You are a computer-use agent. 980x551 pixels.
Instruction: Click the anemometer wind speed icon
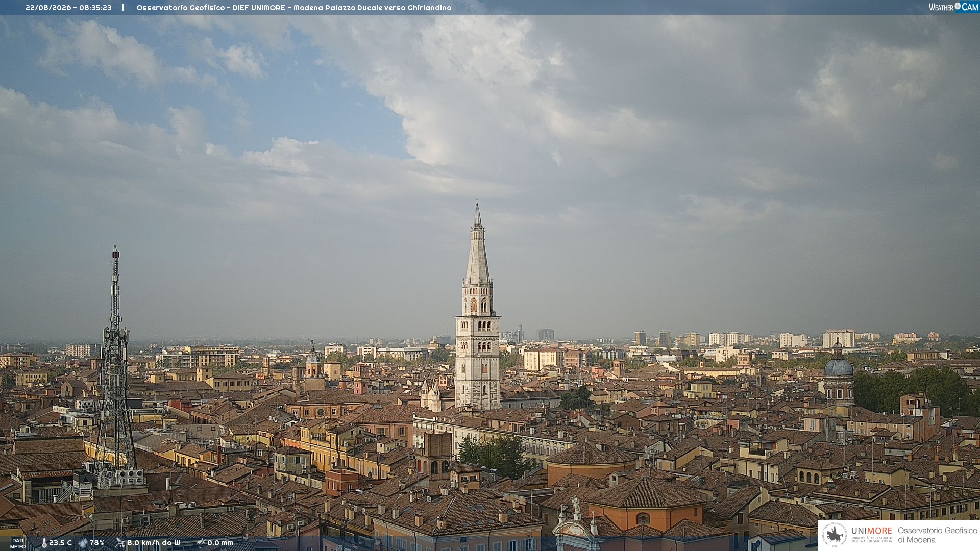[120, 543]
